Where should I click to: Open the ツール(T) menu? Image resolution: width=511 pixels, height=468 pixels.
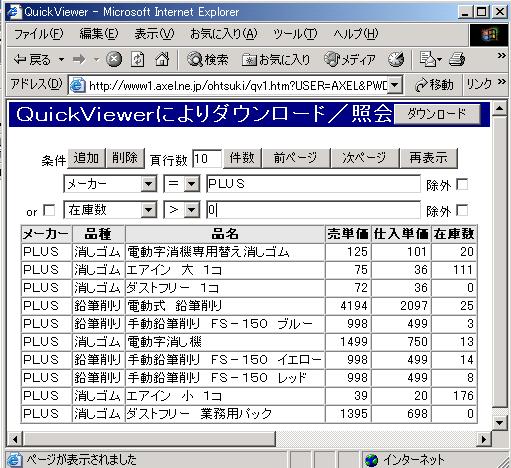point(295,34)
